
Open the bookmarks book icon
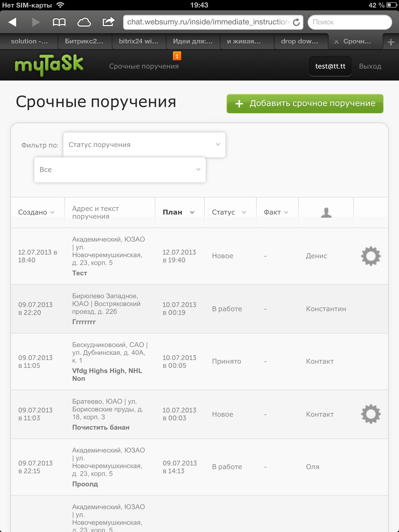[59, 22]
